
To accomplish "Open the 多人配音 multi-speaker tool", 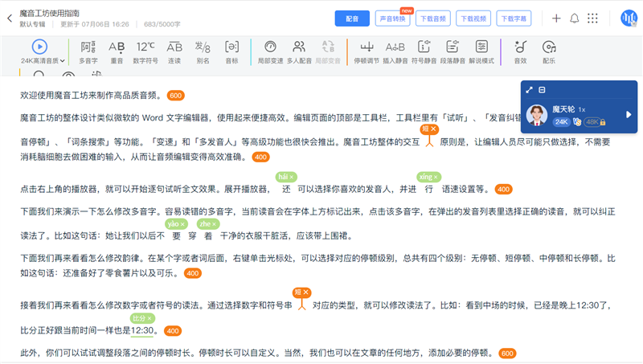I will pos(298,51).
